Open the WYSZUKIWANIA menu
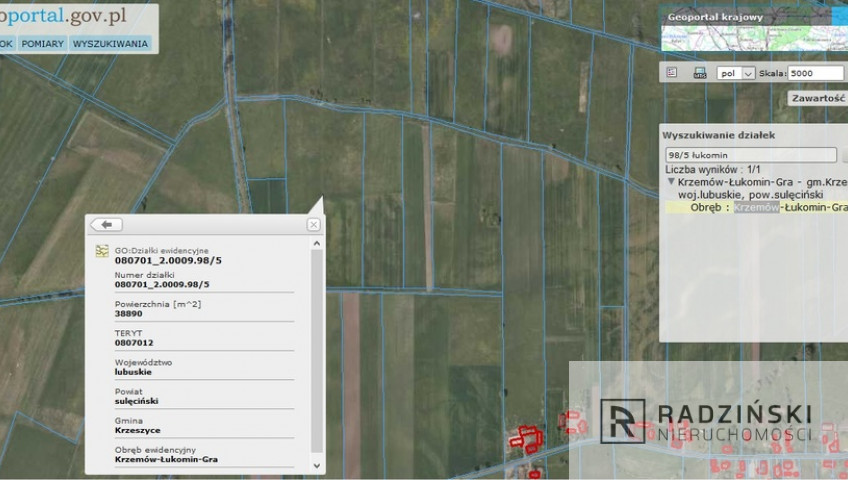The height and width of the screenshot is (480, 848). (x=110, y=44)
